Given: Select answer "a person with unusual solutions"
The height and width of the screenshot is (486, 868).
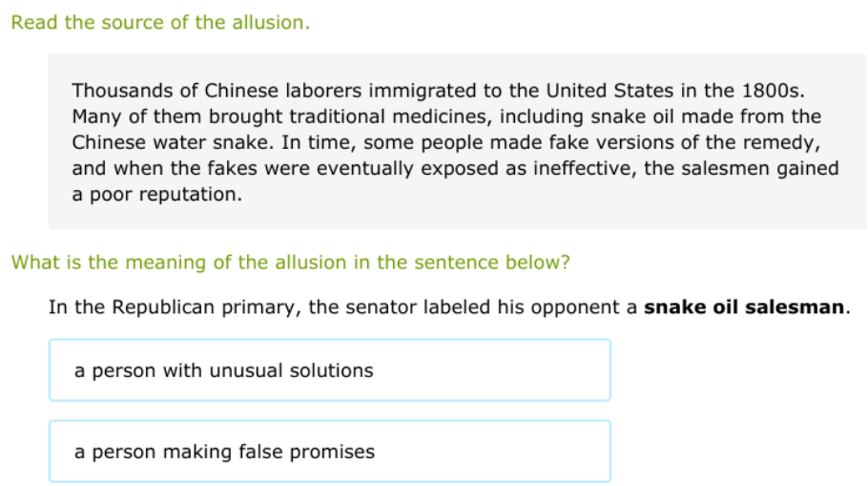Looking at the screenshot, I should 329,370.
